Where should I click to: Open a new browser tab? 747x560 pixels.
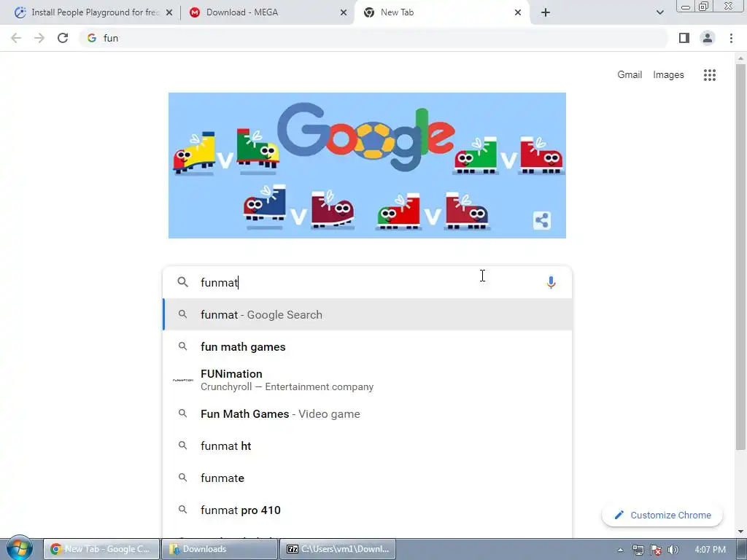(x=546, y=12)
